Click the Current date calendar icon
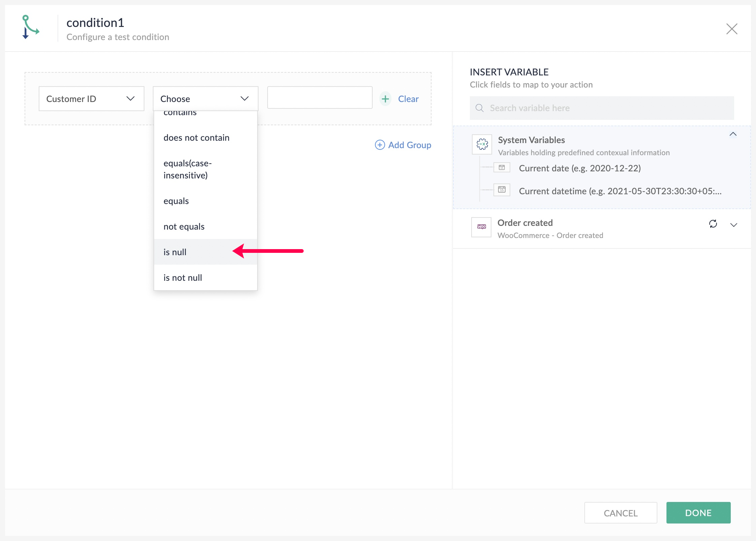The image size is (756, 541). (x=502, y=168)
